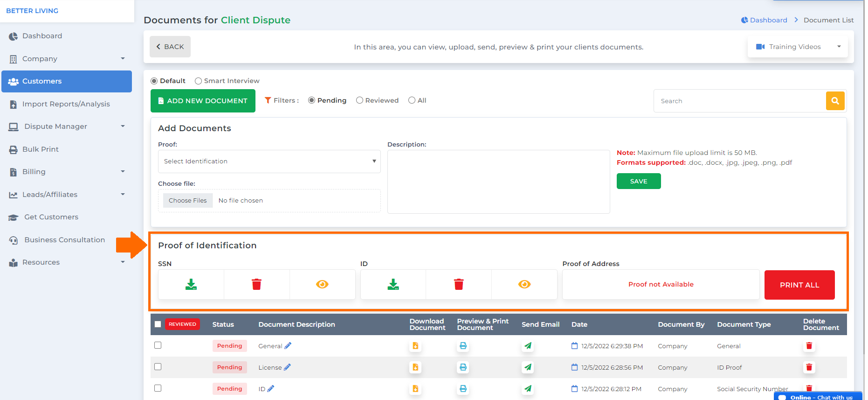Go to Import Reports/Analysis
Image resolution: width=868 pixels, height=400 pixels.
(x=67, y=104)
